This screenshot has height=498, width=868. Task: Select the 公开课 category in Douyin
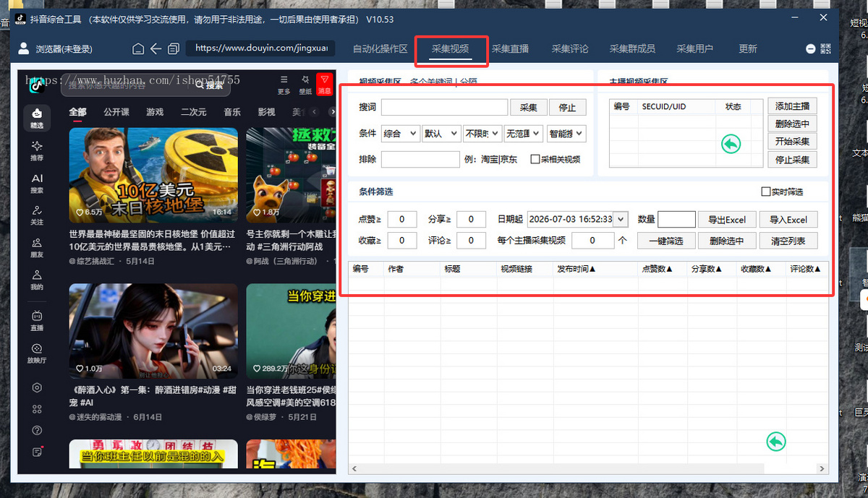pos(116,112)
